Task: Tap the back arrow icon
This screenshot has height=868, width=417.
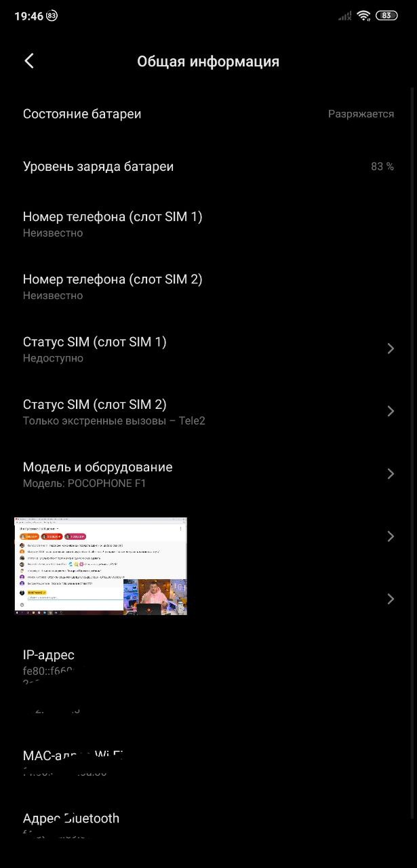Action: (29, 61)
